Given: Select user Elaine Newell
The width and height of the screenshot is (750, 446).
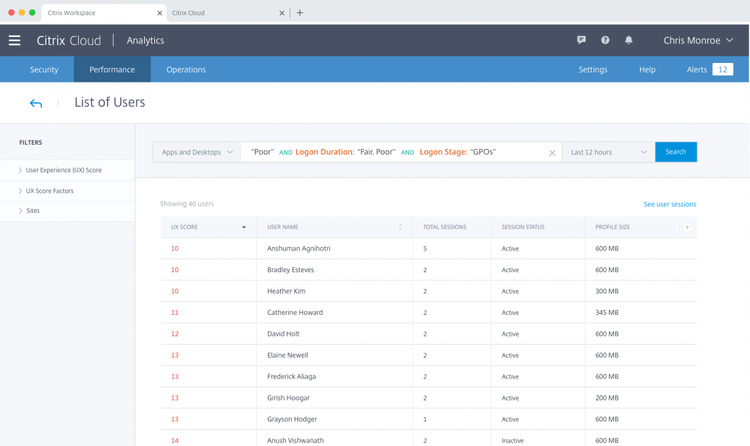Looking at the screenshot, I should point(287,355).
